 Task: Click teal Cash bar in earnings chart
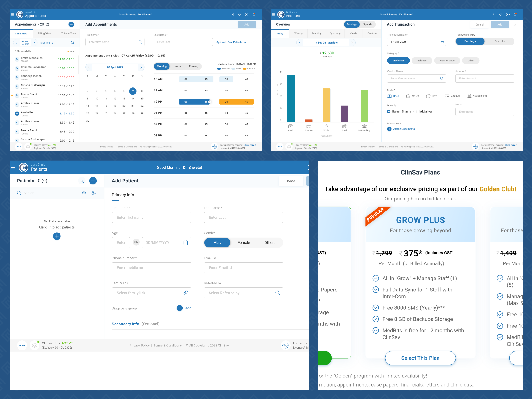(291, 99)
